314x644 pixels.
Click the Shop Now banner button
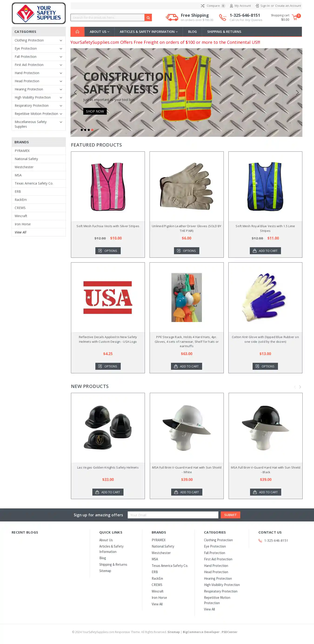pos(95,111)
